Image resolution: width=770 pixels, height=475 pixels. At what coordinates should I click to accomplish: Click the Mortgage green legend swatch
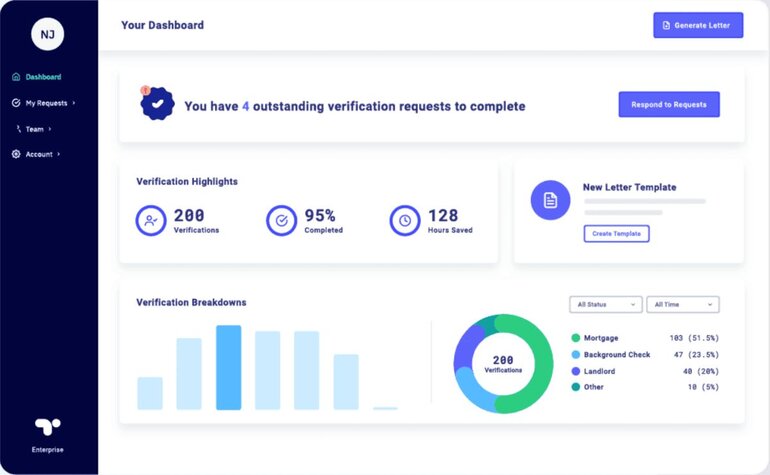coord(576,338)
